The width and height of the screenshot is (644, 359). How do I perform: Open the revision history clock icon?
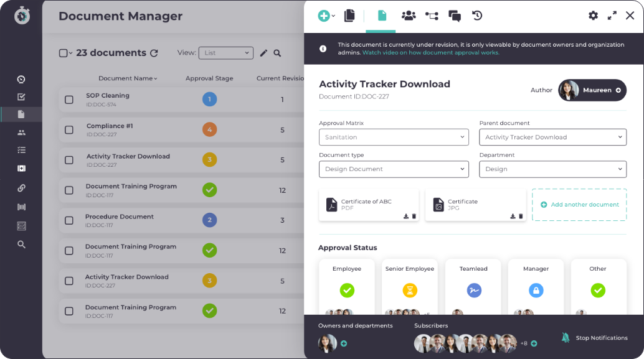(x=477, y=16)
